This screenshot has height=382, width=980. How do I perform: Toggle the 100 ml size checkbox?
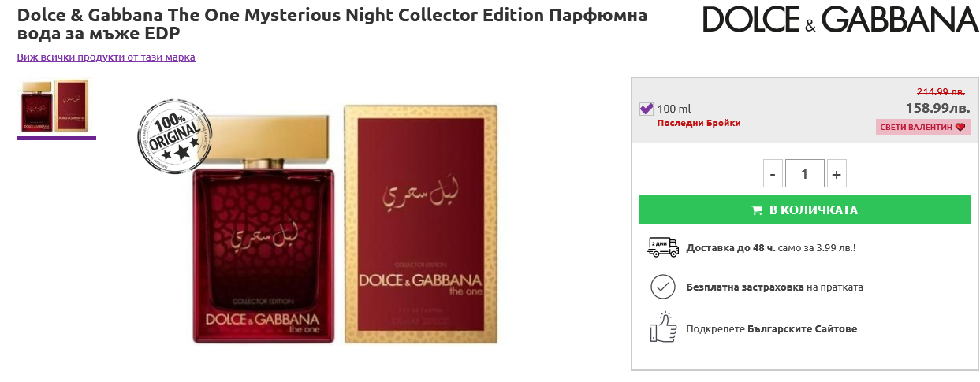click(x=647, y=109)
